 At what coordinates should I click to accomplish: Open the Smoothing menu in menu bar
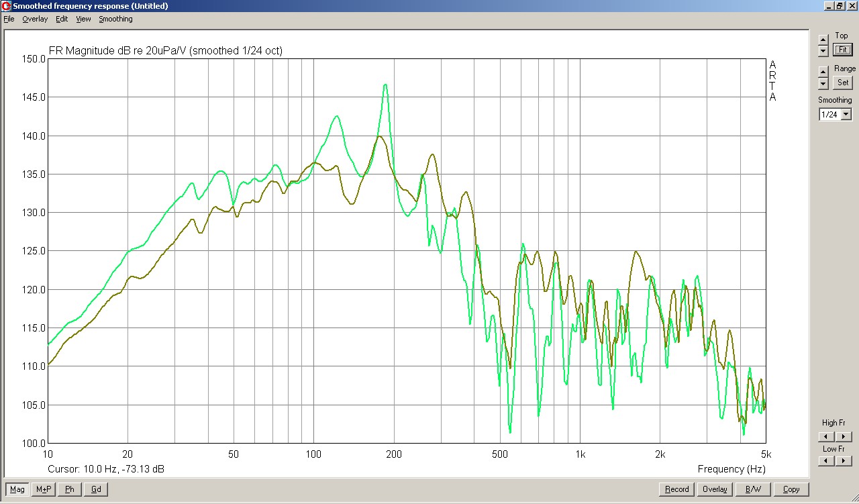point(116,19)
